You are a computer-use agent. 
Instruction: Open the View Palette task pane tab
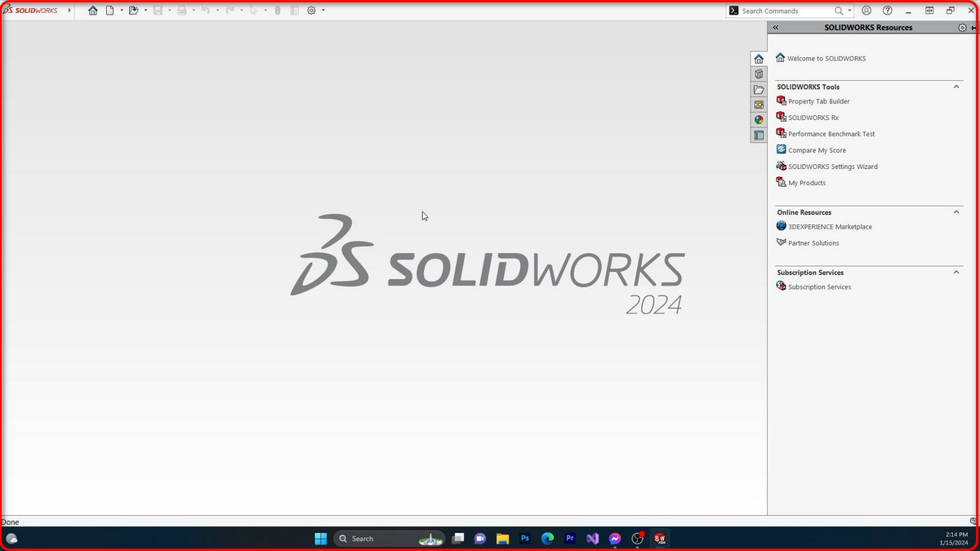click(759, 104)
